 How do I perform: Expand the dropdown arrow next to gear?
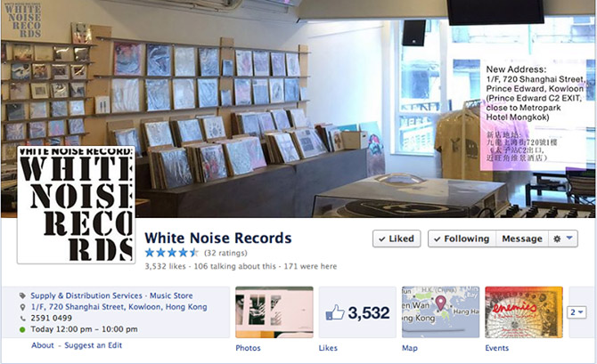click(x=569, y=239)
